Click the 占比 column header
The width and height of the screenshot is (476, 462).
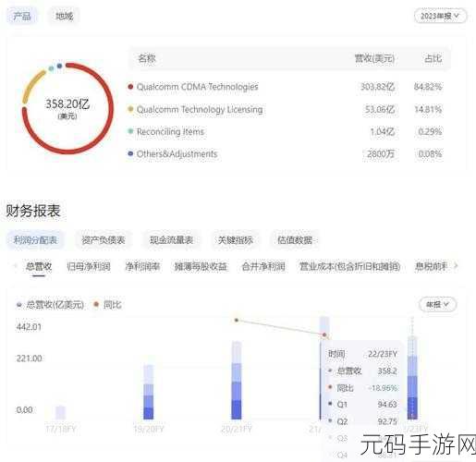coord(433,58)
